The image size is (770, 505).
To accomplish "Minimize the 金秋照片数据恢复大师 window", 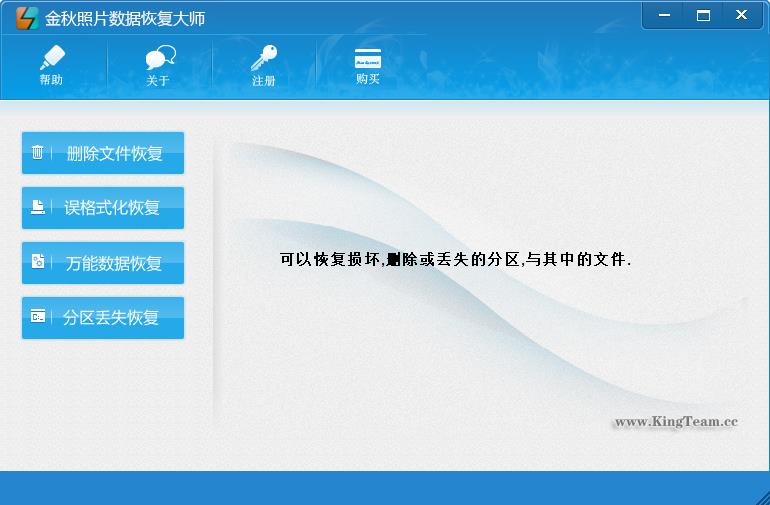I will click(665, 15).
